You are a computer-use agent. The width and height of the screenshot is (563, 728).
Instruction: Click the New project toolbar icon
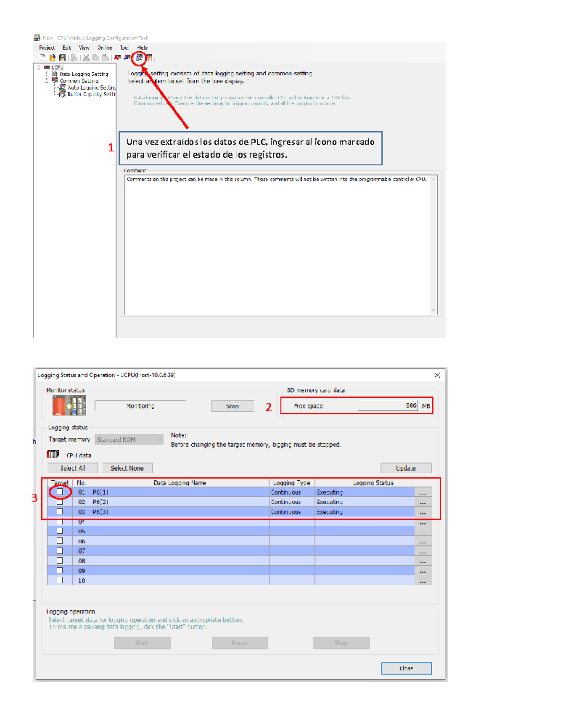click(x=42, y=57)
